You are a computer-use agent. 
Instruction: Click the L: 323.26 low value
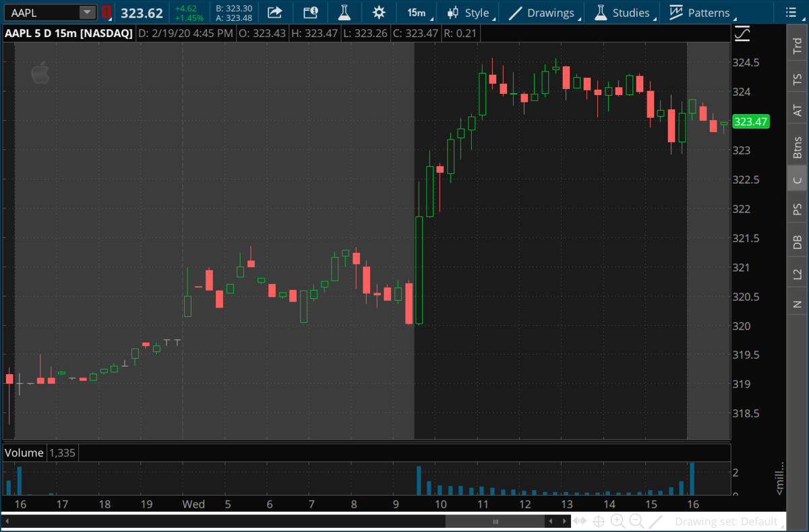(x=365, y=33)
